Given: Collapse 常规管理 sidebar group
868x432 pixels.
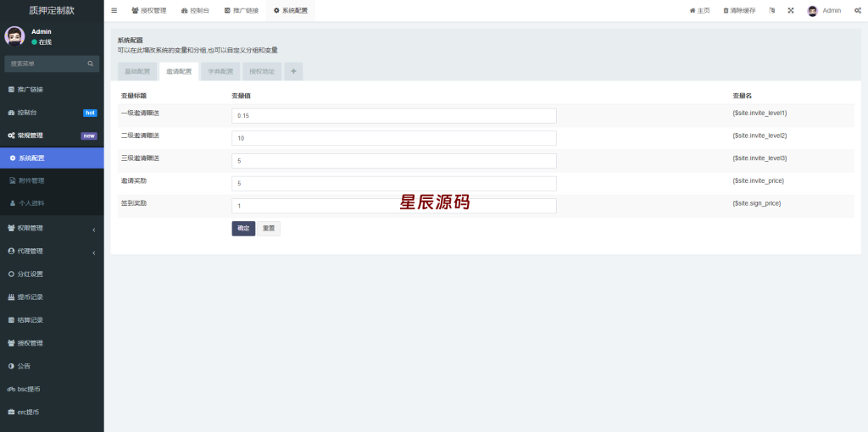Looking at the screenshot, I should (x=52, y=136).
